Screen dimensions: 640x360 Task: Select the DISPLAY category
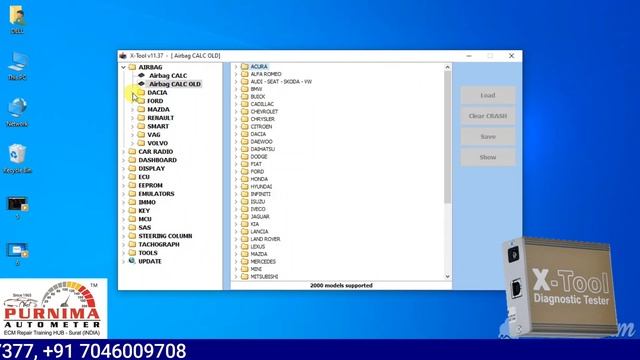click(x=151, y=169)
